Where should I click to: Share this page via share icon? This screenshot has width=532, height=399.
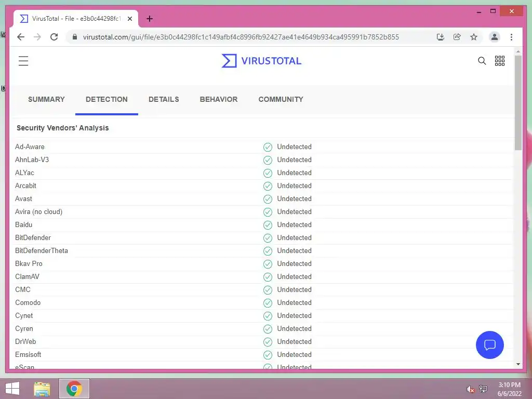[457, 37]
